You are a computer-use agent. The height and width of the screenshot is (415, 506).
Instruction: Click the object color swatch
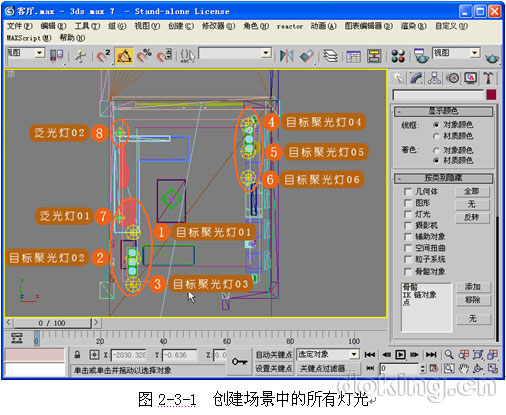click(491, 95)
